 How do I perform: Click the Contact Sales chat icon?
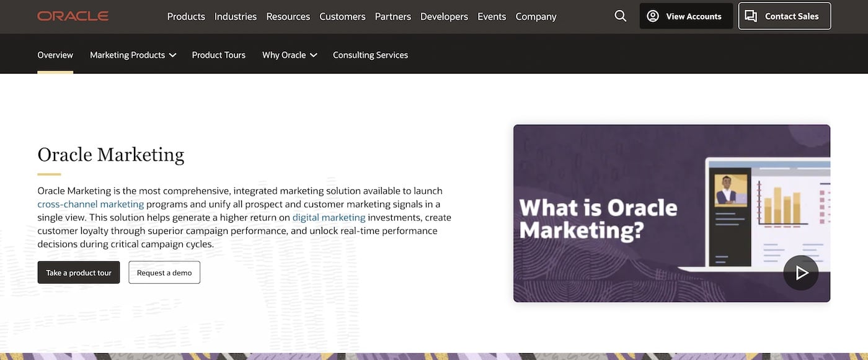tap(751, 16)
